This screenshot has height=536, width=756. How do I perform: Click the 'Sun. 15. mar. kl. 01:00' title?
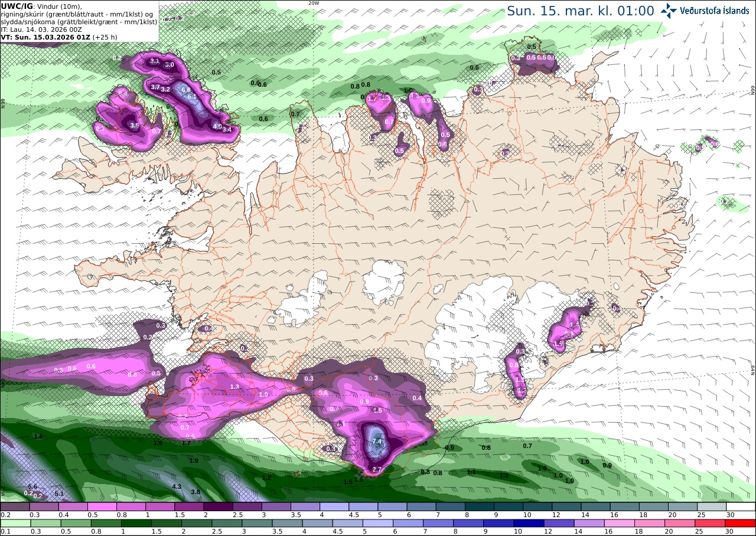point(581,11)
